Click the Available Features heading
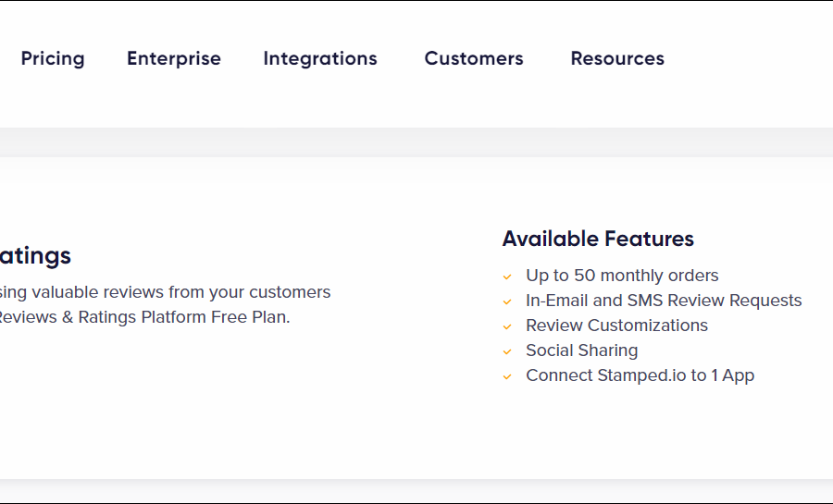The height and width of the screenshot is (504, 833). [598, 239]
